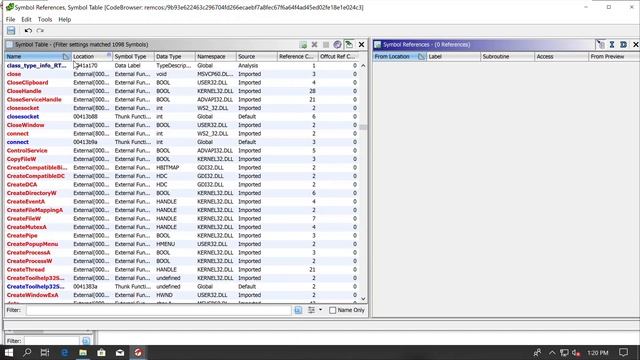Screen dimensions: 640x360
Task: Launch Microsoft Edge from the taskbar
Action: coord(64,352)
